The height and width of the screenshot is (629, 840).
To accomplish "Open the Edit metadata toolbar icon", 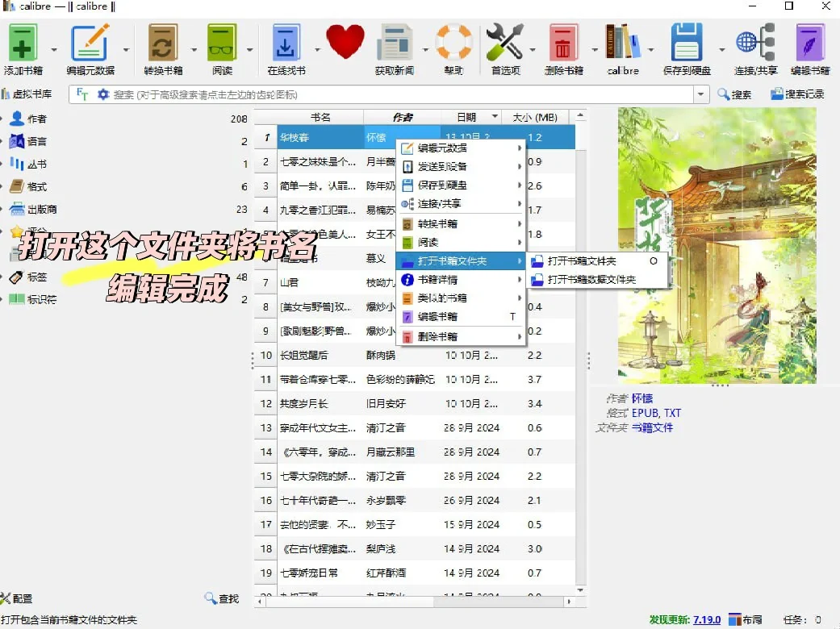I will (90, 43).
